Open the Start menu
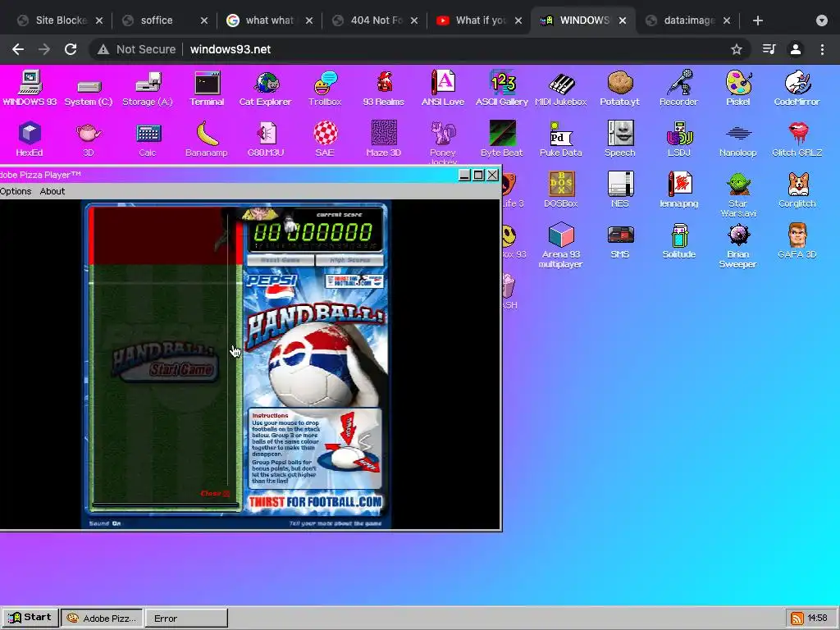This screenshot has height=630, width=840. click(x=30, y=617)
